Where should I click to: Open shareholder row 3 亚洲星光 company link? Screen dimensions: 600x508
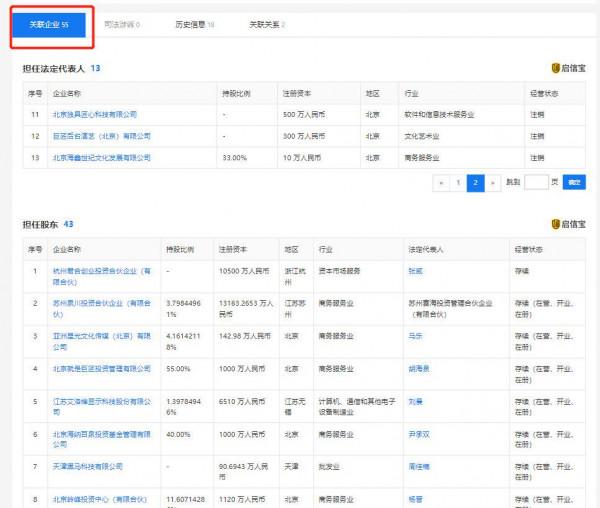[x=101, y=342]
